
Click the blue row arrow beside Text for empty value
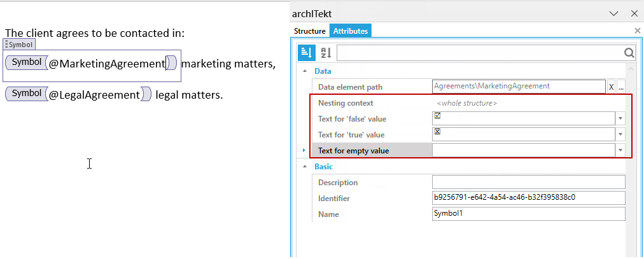coord(304,150)
